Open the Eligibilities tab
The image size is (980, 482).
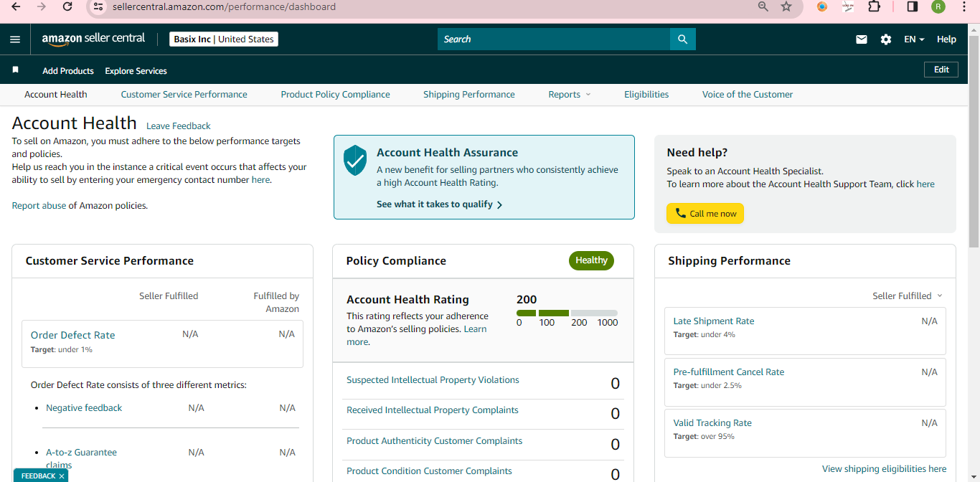pyautogui.click(x=646, y=94)
